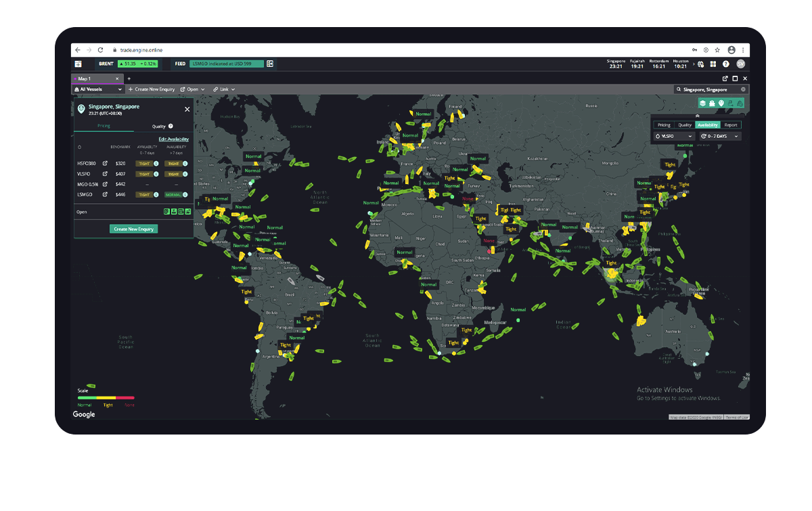812x511 pixels.
Task: Open VLSFO benchmark external link icon
Action: pos(105,173)
